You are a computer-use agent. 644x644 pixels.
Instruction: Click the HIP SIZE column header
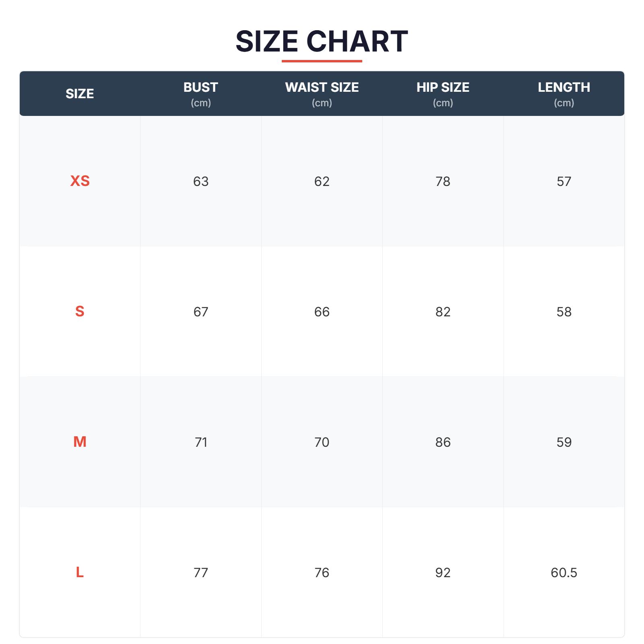coord(443,87)
